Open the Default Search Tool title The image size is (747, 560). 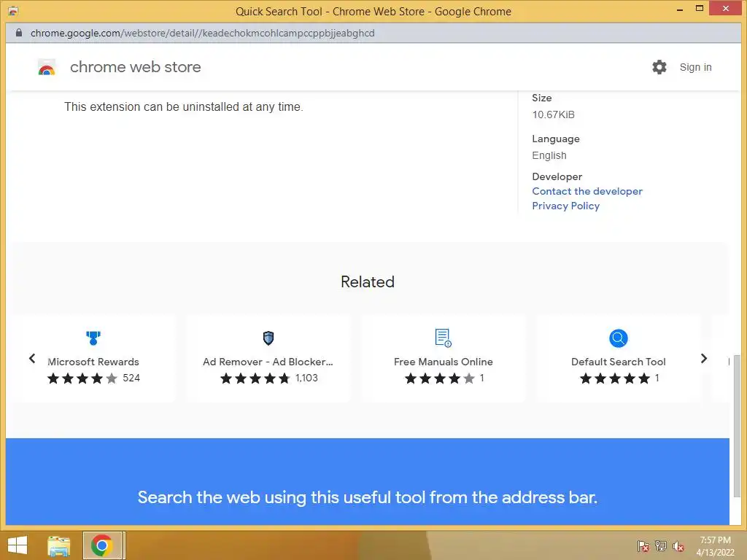click(x=619, y=362)
